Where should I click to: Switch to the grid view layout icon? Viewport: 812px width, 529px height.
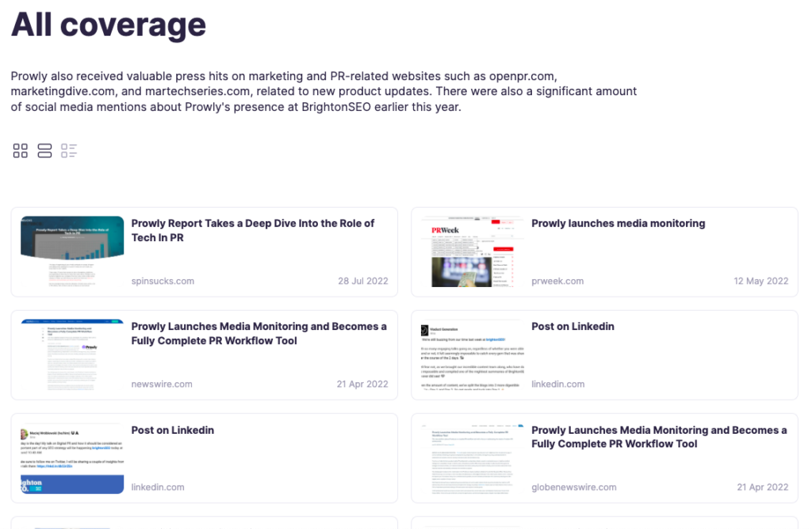21,151
